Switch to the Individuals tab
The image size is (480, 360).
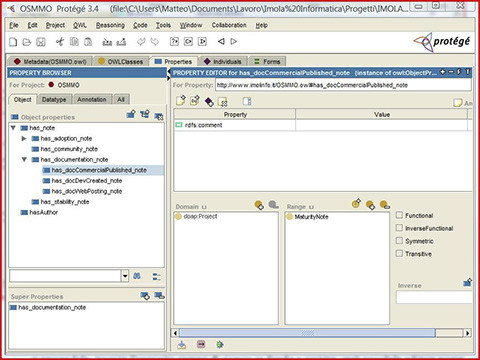coord(223,61)
